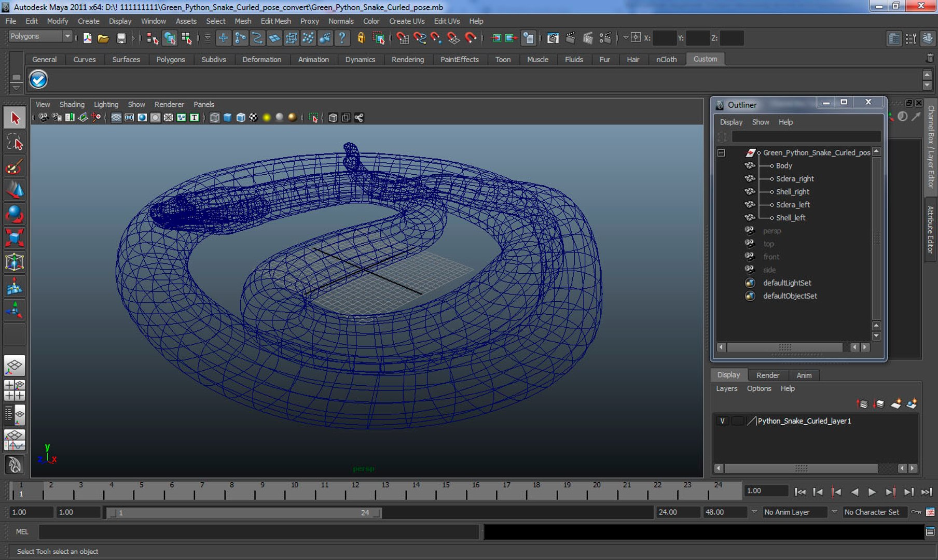Open Outliner Display menu
Screen dimensions: 938x560
click(731, 122)
